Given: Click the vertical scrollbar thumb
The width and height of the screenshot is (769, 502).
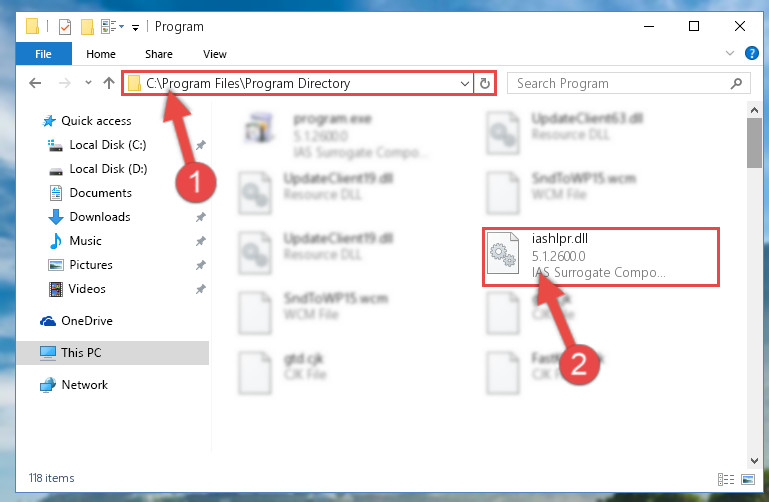Looking at the screenshot, I should tap(754, 143).
